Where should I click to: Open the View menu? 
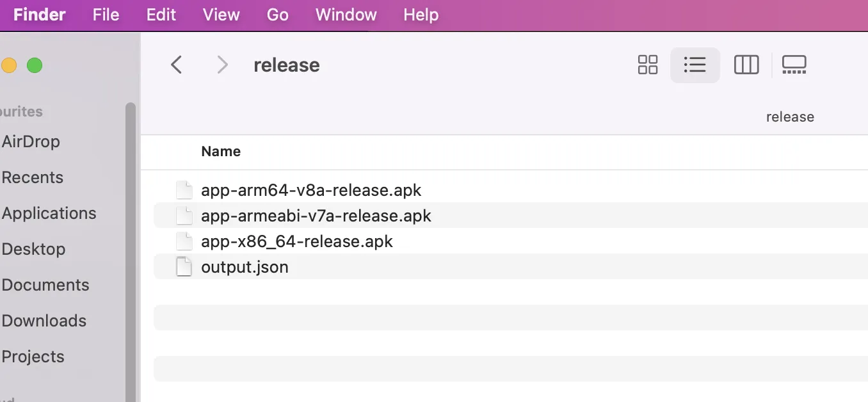[221, 15]
